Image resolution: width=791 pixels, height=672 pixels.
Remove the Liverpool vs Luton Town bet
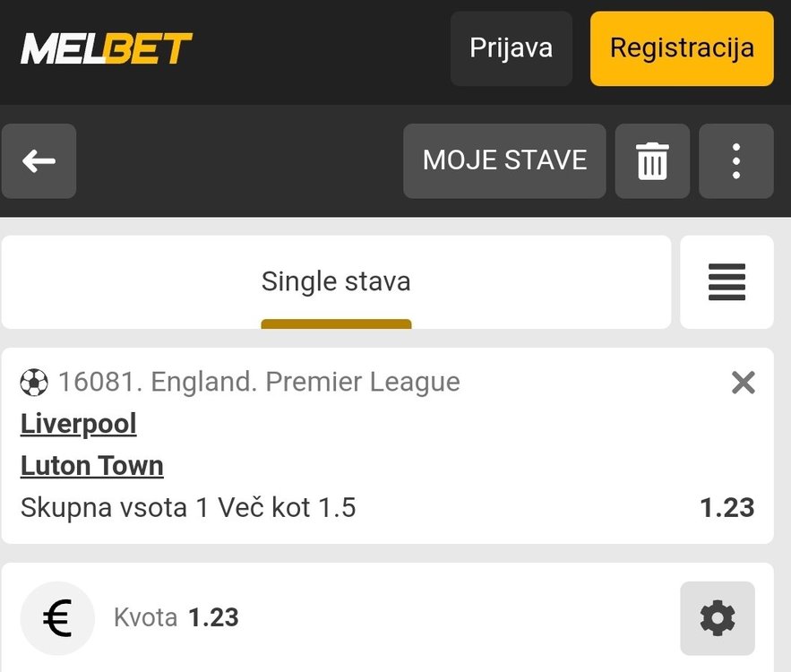pyautogui.click(x=743, y=383)
